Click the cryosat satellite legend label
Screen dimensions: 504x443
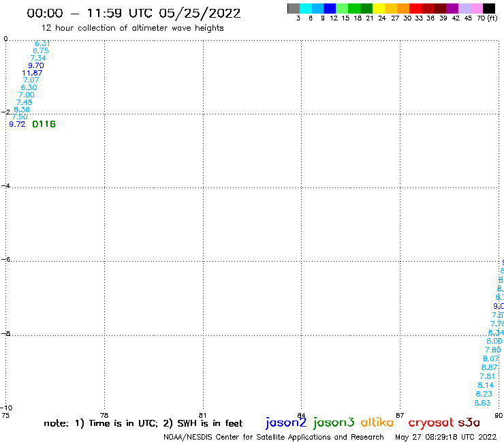[431, 423]
